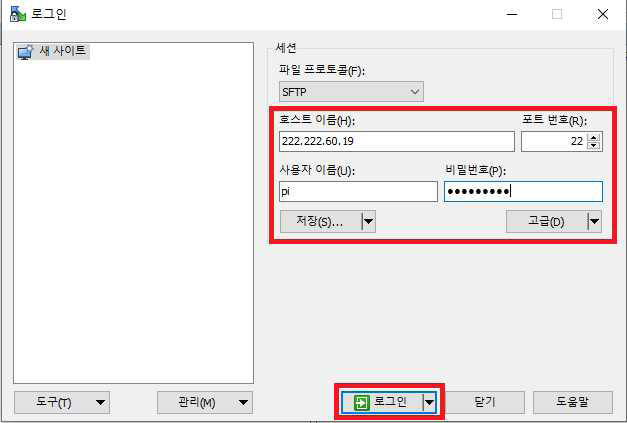Click the WinSCP title bar icon
This screenshot has height=423, width=627.
click(17, 14)
